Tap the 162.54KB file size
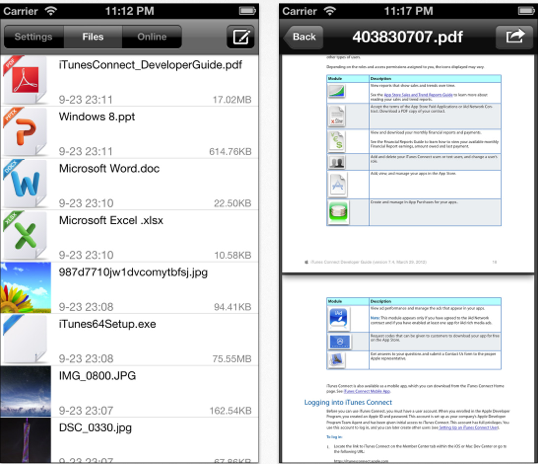Viewport: 538px width, 464px height. pyautogui.click(x=231, y=411)
